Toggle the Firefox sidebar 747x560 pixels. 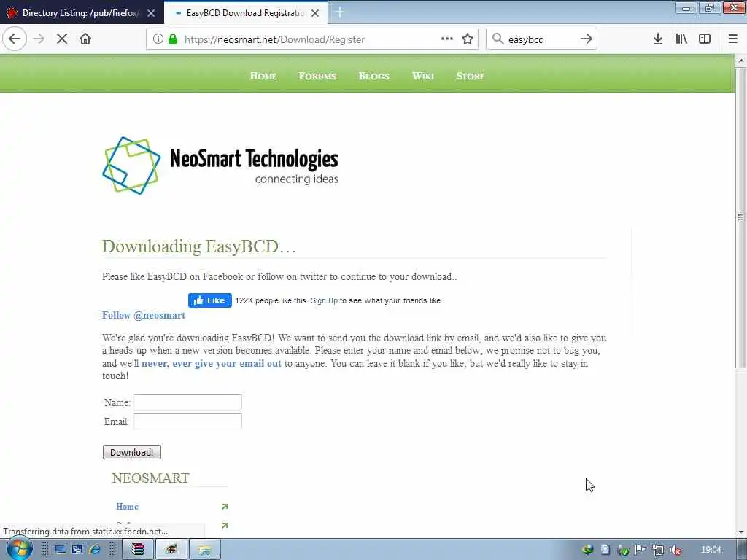pos(705,39)
